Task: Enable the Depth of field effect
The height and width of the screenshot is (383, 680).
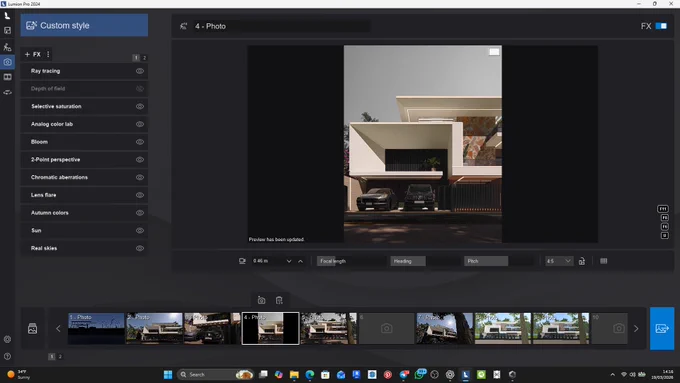Action: [x=140, y=89]
